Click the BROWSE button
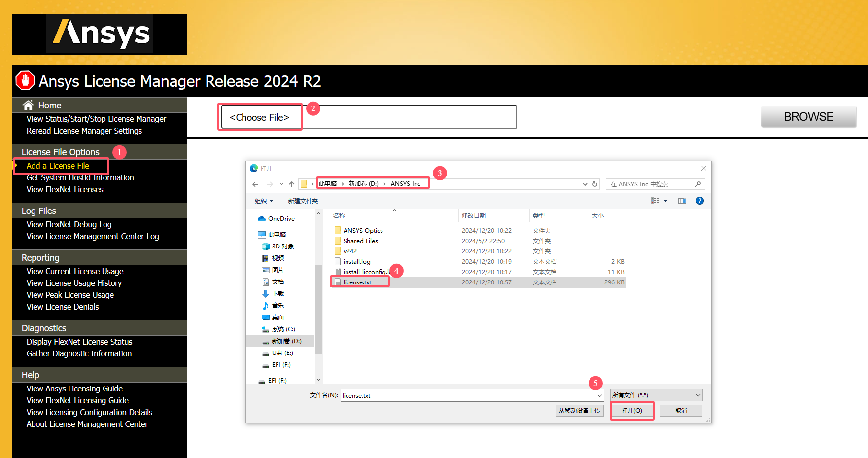Screen dimensions: 868x458 [x=808, y=117]
